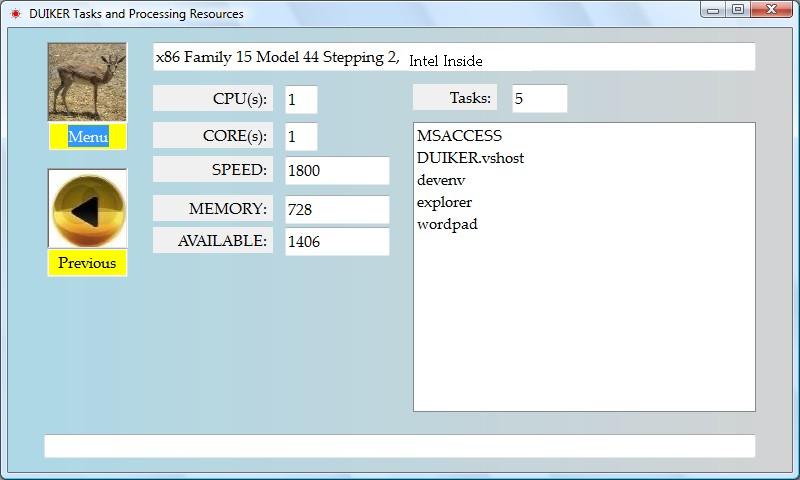Image resolution: width=800 pixels, height=480 pixels.
Task: Choose explorer from the task list
Action: (444, 202)
